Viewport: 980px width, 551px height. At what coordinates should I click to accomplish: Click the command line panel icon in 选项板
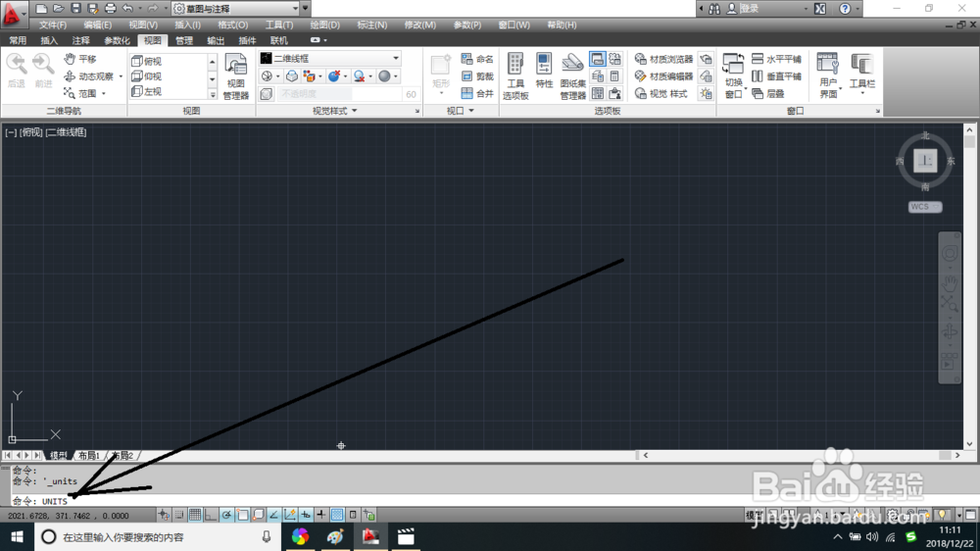click(598, 59)
